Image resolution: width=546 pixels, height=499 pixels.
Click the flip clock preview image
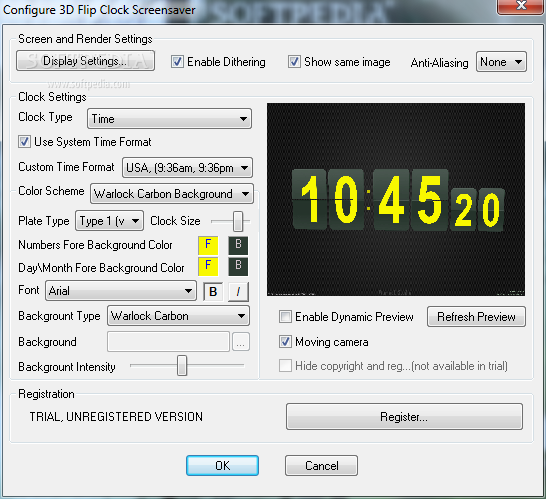click(x=396, y=200)
